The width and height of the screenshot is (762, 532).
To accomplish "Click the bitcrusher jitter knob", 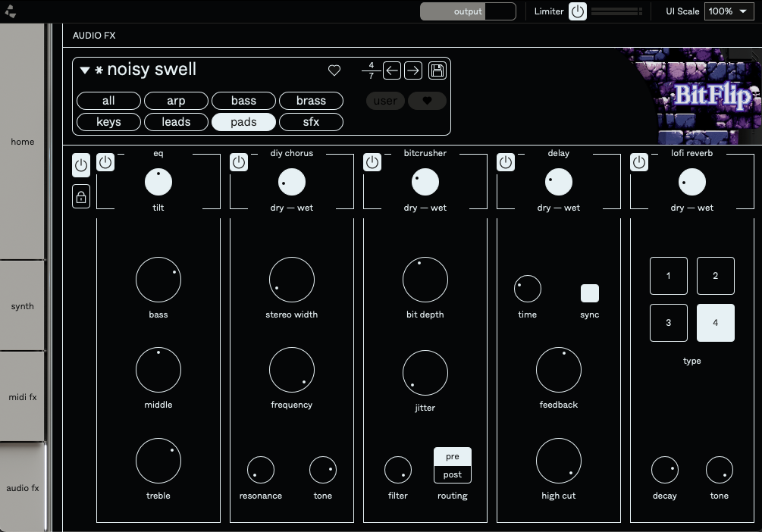I will point(425,373).
